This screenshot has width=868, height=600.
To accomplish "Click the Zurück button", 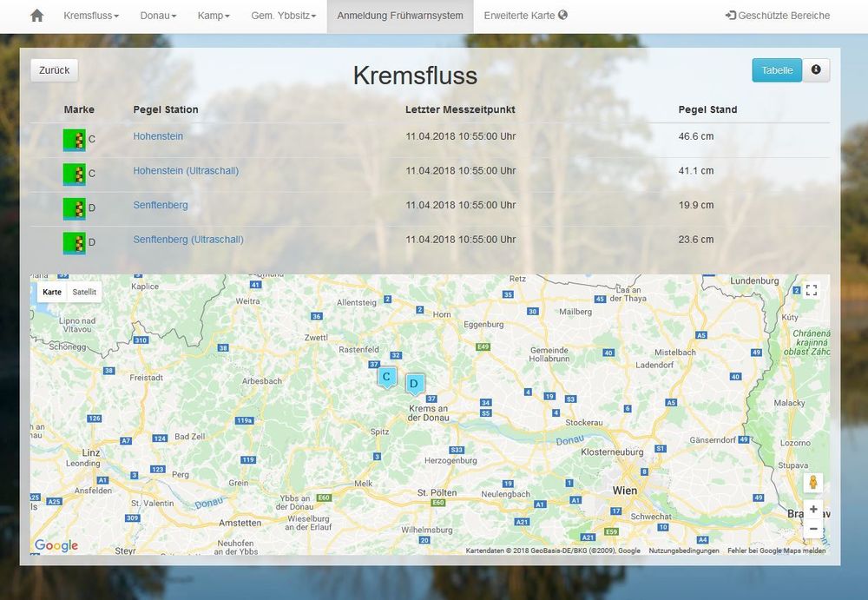I will [54, 70].
